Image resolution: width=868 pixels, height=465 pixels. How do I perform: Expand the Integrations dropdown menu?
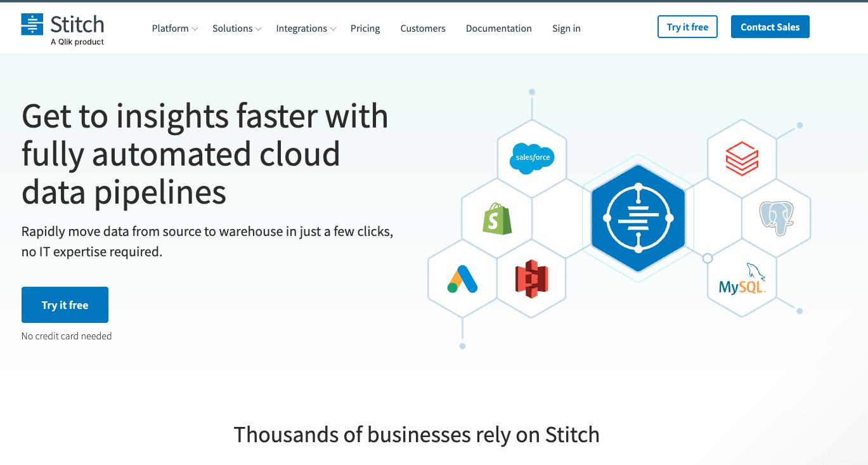tap(306, 29)
